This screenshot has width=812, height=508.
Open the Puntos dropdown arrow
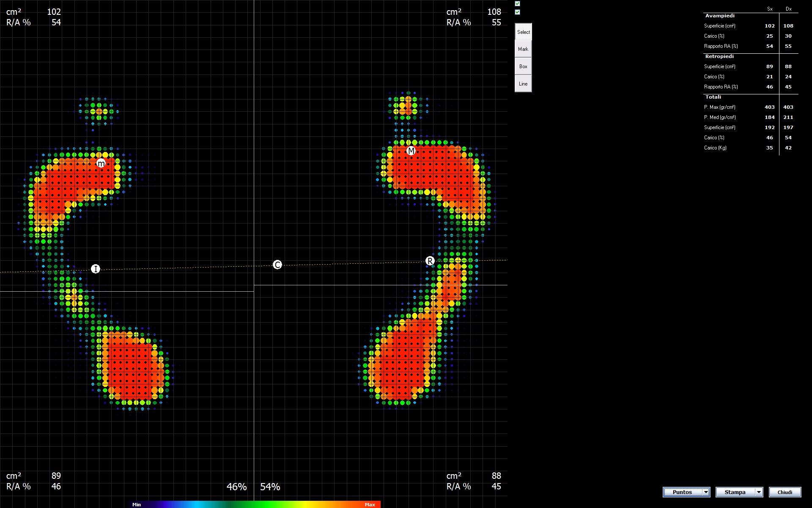pyautogui.click(x=705, y=492)
